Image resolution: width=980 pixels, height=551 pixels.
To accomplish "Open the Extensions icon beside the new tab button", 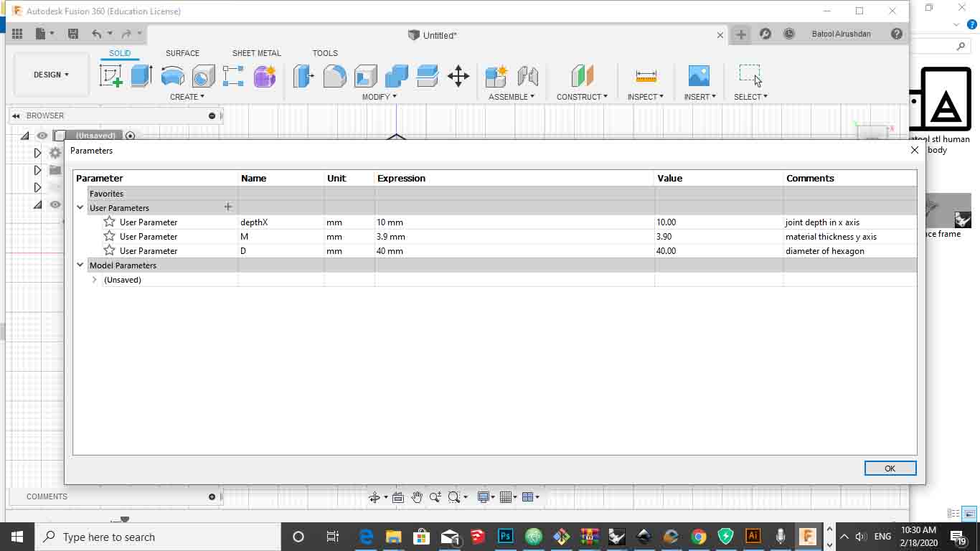I will 765,34.
